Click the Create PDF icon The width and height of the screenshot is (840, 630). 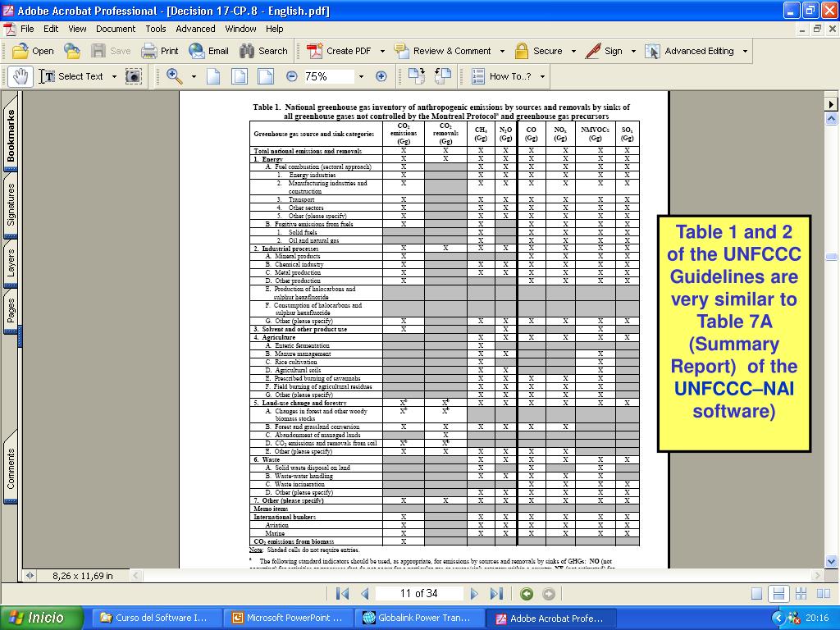(314, 51)
